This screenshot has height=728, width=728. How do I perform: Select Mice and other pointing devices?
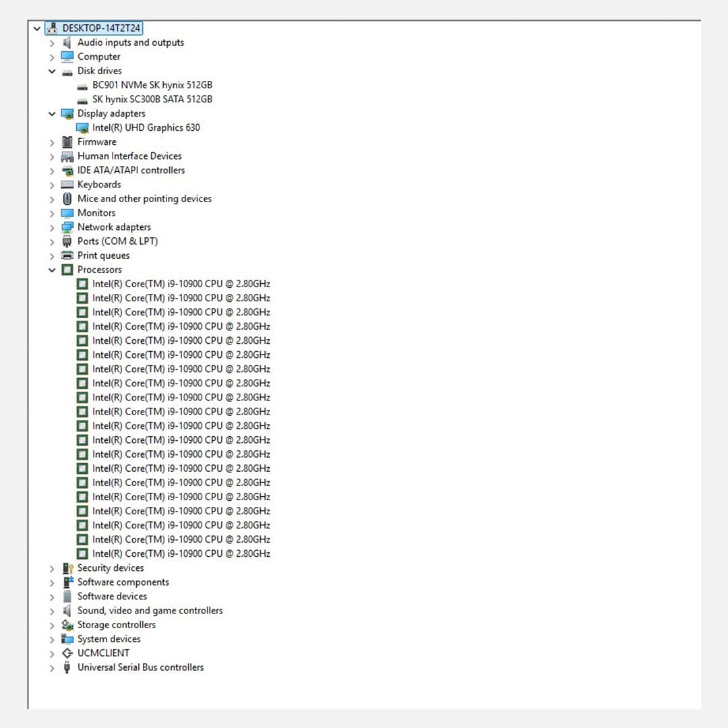144,199
